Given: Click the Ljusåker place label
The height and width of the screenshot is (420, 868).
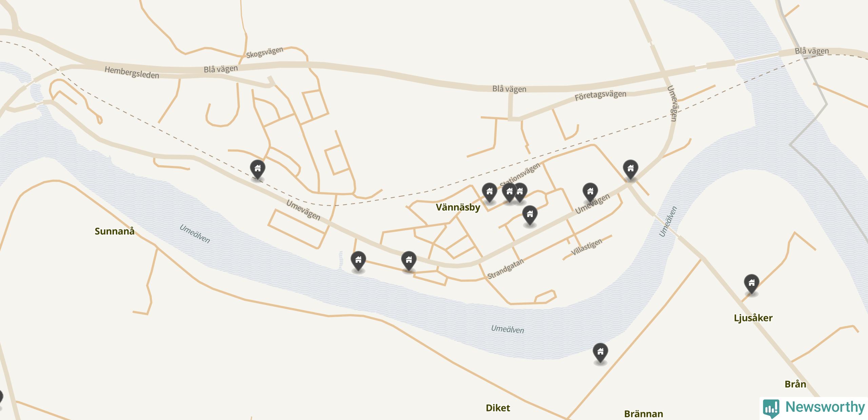Looking at the screenshot, I should pyautogui.click(x=753, y=318).
